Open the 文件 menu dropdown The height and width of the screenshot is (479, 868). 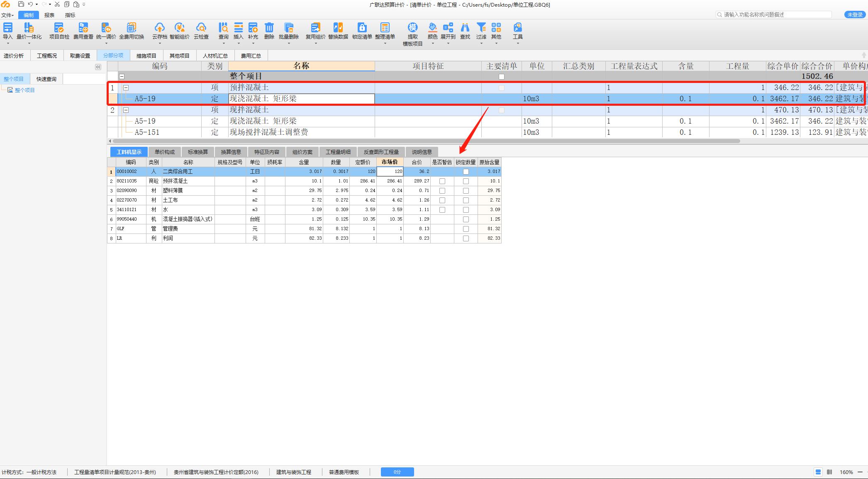(7, 15)
